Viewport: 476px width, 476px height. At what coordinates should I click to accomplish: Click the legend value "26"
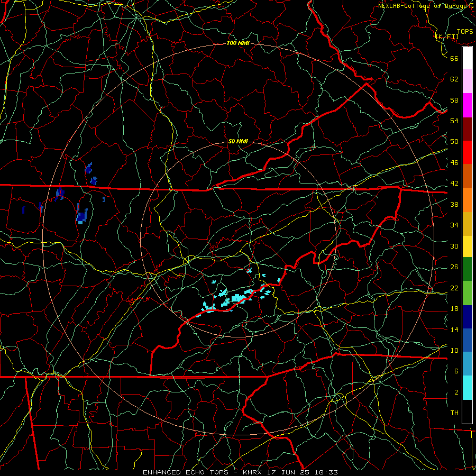(454, 267)
